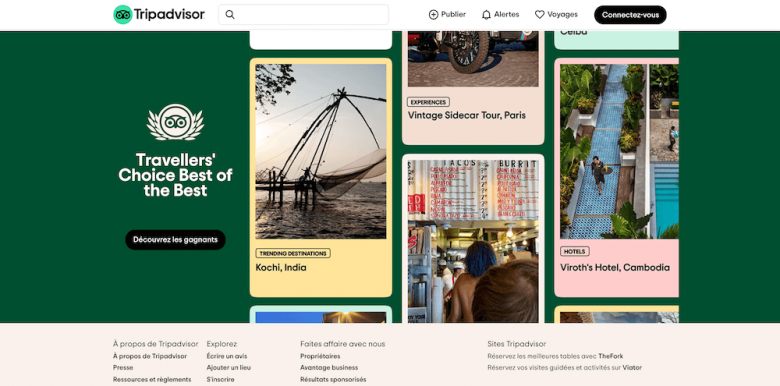Open the Voyages menu item
This screenshot has height=386, width=780.
pyautogui.click(x=556, y=15)
